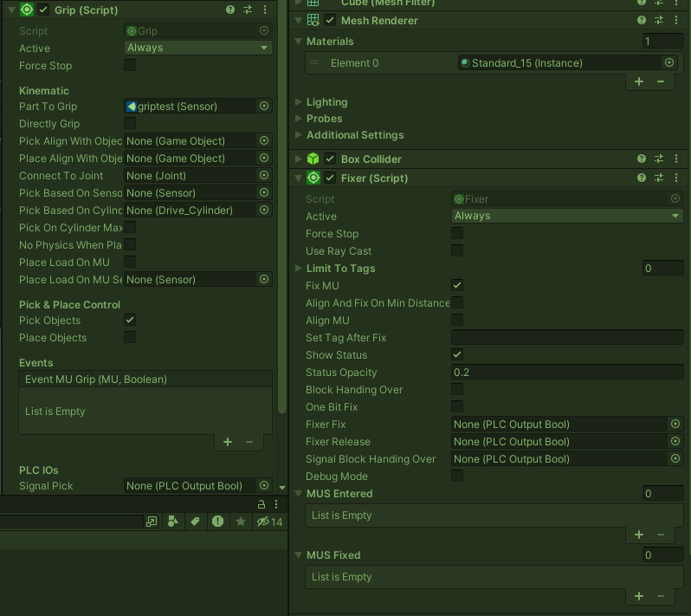
Task: Open presets for Mesh Renderer component
Action: coord(659,20)
